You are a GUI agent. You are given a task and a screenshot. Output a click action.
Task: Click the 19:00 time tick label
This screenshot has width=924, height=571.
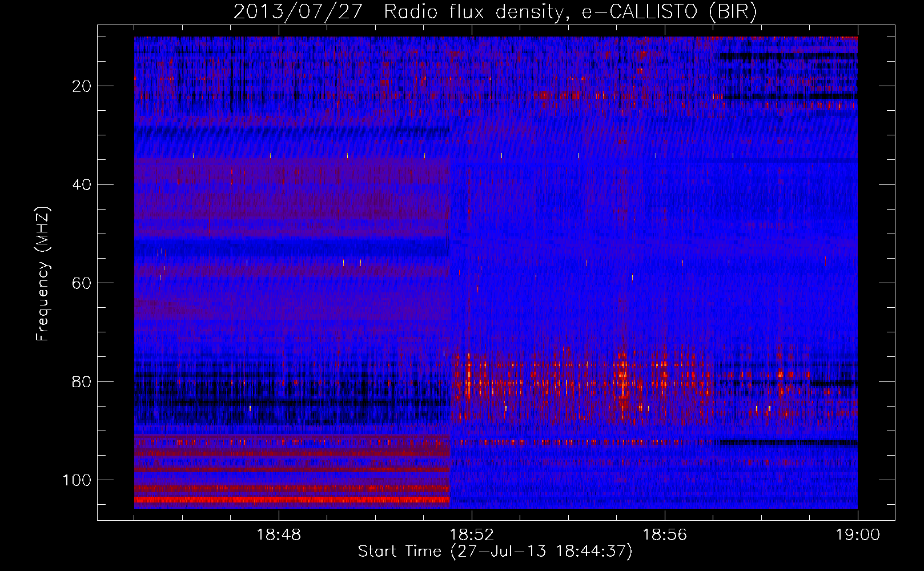[858, 535]
